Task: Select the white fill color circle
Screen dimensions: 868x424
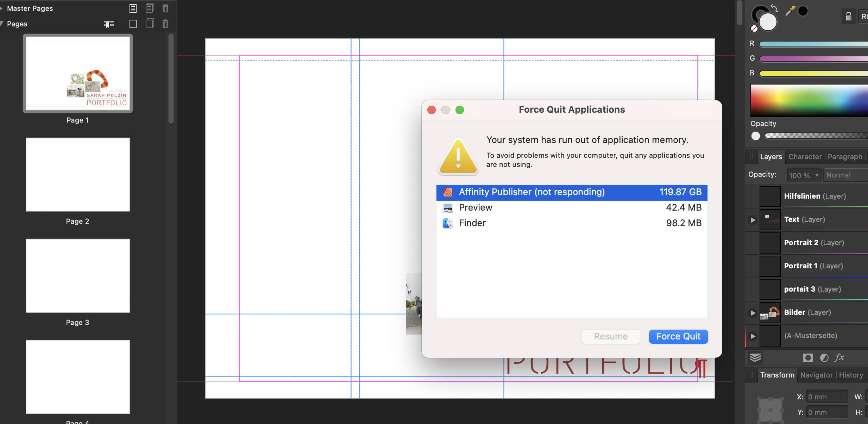Action: (768, 22)
